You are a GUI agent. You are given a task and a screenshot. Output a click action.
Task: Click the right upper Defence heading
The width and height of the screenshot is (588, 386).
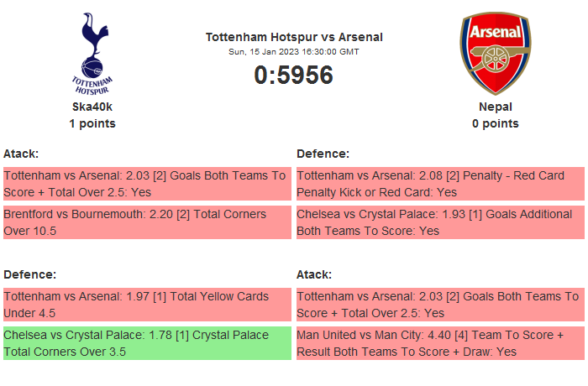(x=323, y=154)
